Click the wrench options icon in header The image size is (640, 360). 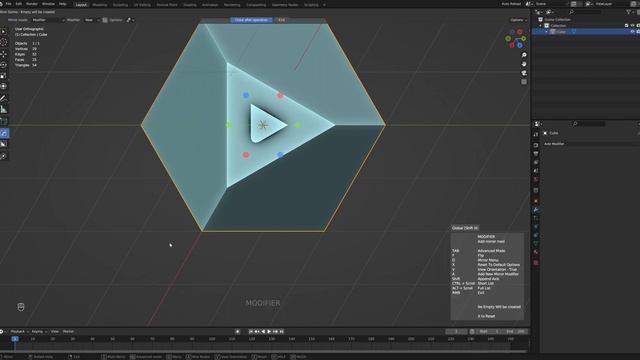pos(129,20)
